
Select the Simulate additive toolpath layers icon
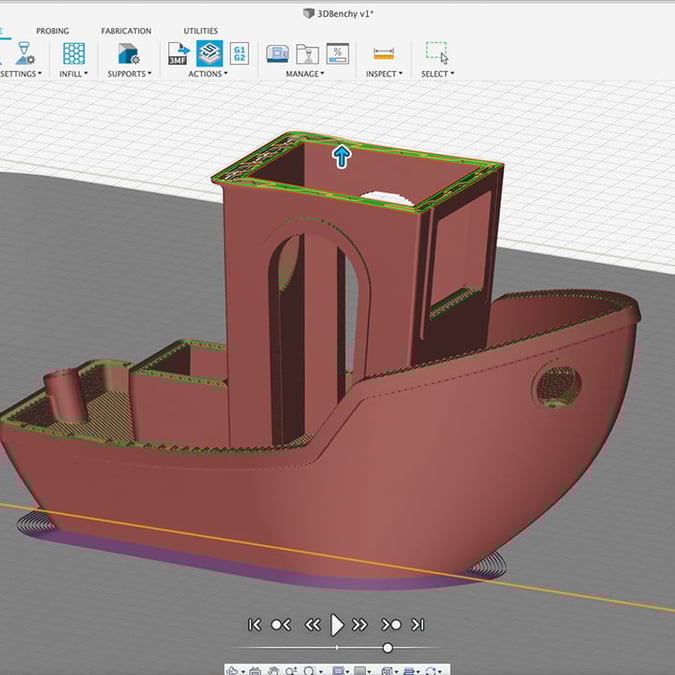210,53
